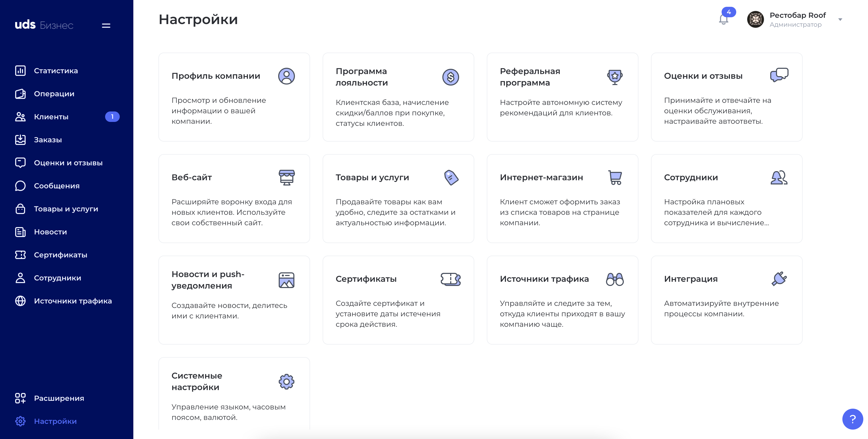
Task: Click the Программа лояльности dollar coin icon
Action: tap(450, 77)
